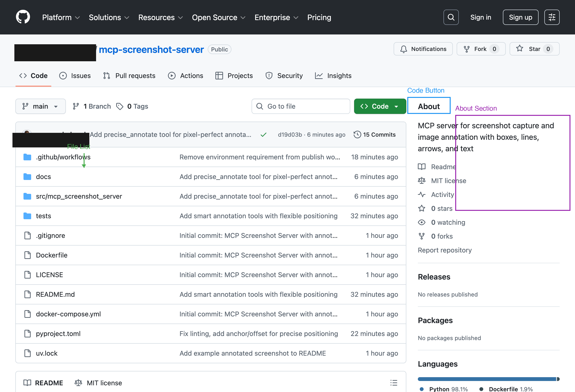Open the Pull requests tab

coord(129,76)
